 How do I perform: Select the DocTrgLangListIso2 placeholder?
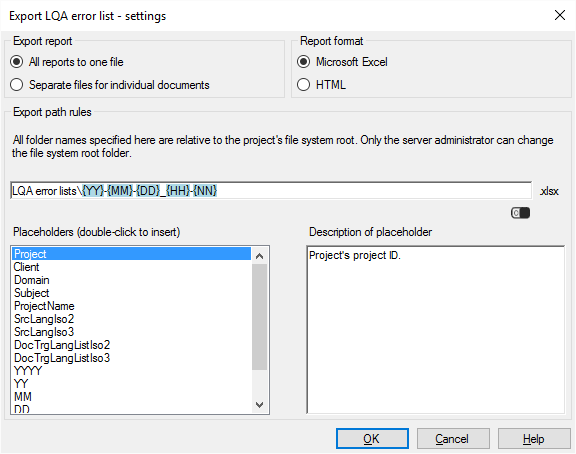coord(132,345)
